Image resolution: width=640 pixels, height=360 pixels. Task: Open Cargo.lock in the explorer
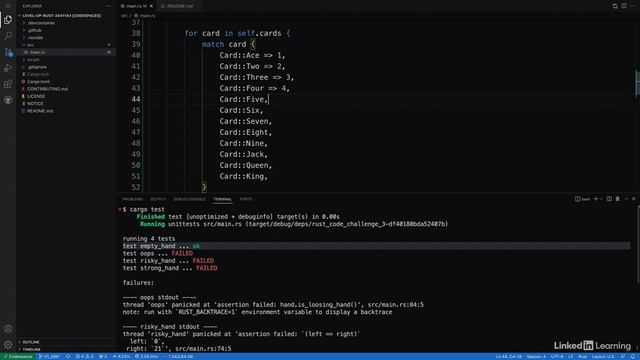[x=38, y=74]
